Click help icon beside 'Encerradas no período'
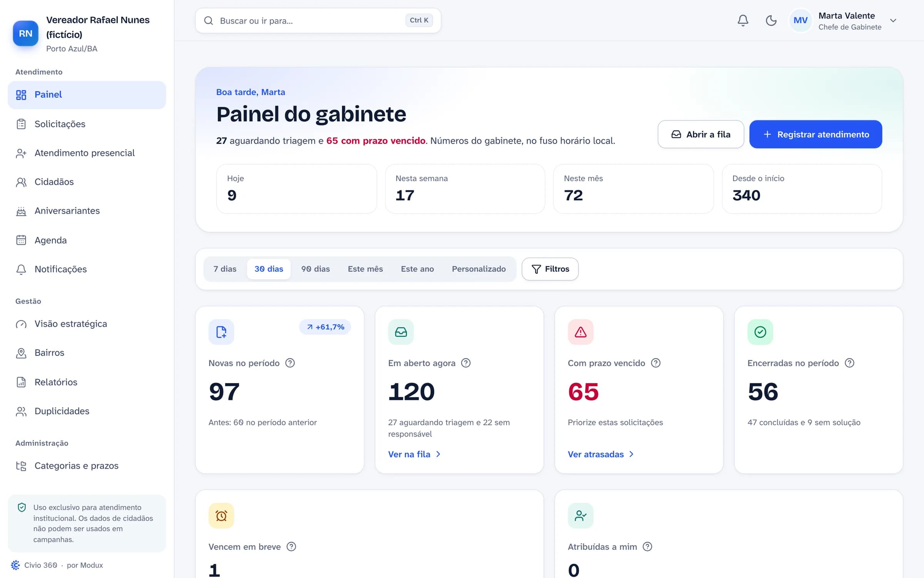Screen dimensions: 924x578 coord(849,363)
